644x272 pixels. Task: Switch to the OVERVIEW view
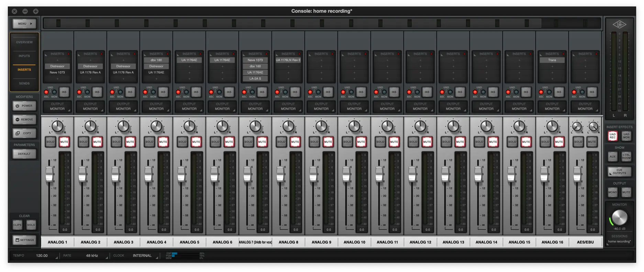point(24,42)
